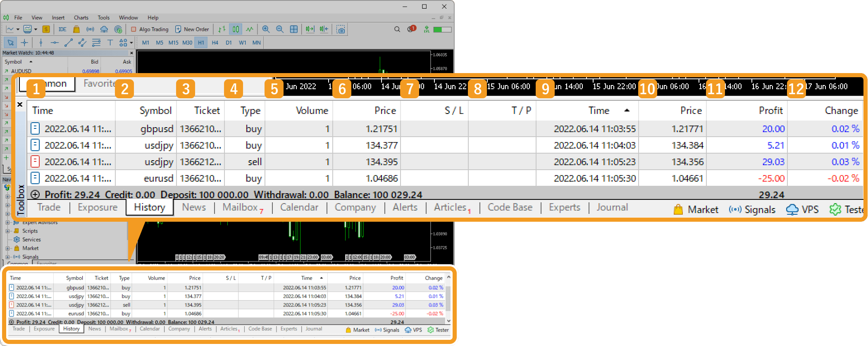
Task: Toggle the Time sort arrow in enlarged panel
Action: [627, 110]
